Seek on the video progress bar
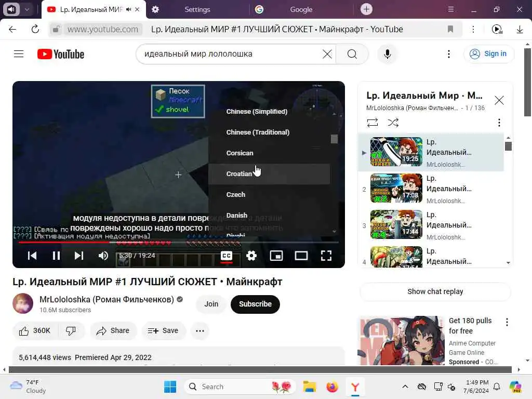The image size is (532, 399). click(179, 243)
